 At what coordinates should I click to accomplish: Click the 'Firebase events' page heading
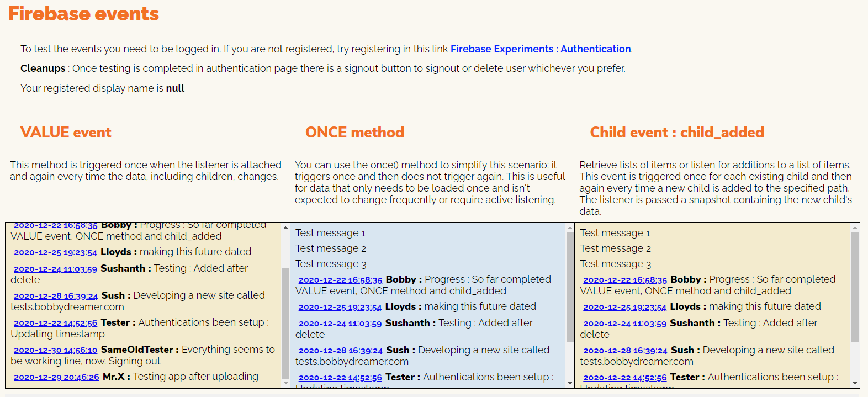tap(83, 14)
